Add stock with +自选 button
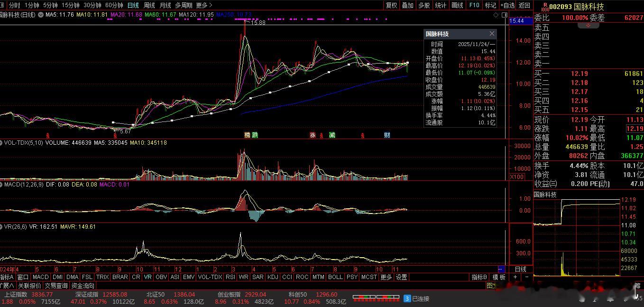This screenshot has height=307, width=644. [x=507, y=5]
